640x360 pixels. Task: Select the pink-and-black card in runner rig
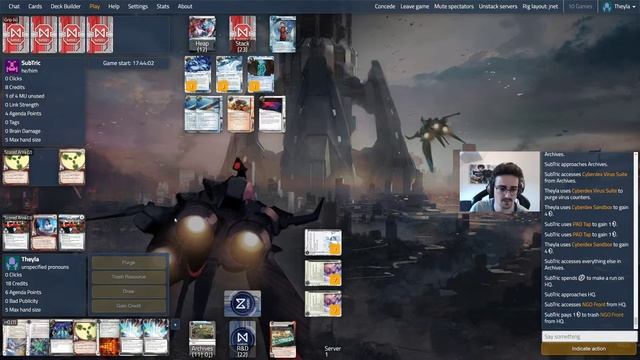[272, 114]
